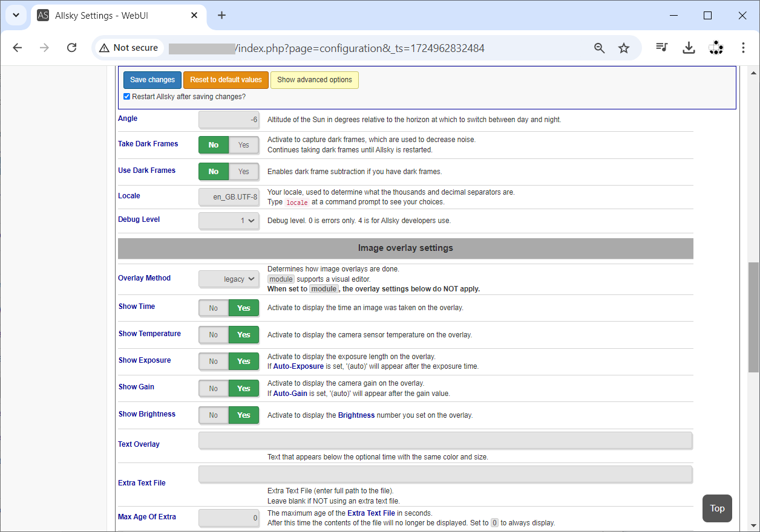
Task: Click the bold Auto-Gain text
Action: pyautogui.click(x=290, y=394)
